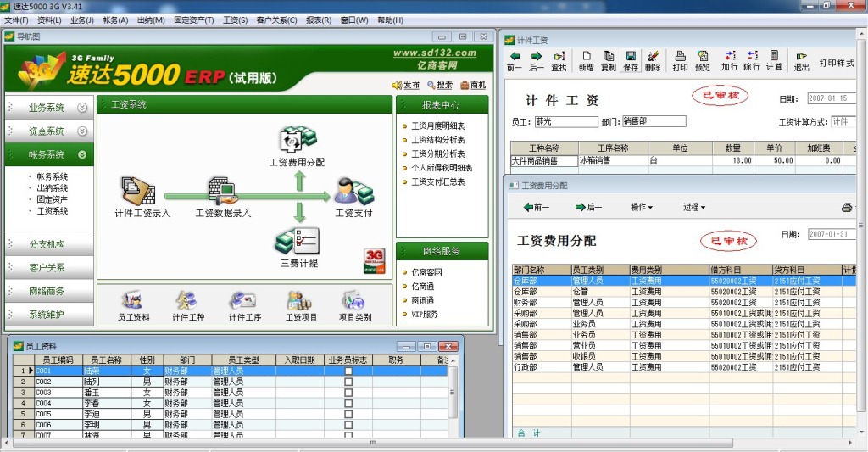Click 工资结构分析表 report link
Screen dimensions: 868x452
tap(438, 140)
